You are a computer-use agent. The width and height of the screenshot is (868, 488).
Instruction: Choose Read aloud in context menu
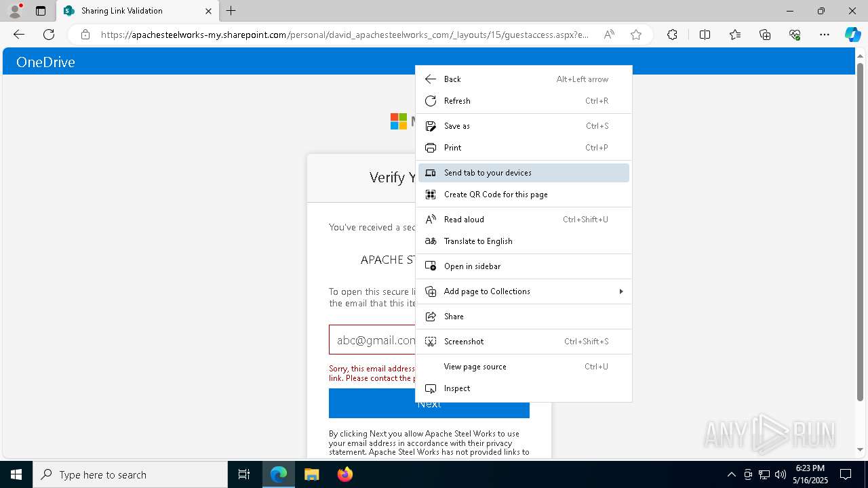[x=524, y=220]
